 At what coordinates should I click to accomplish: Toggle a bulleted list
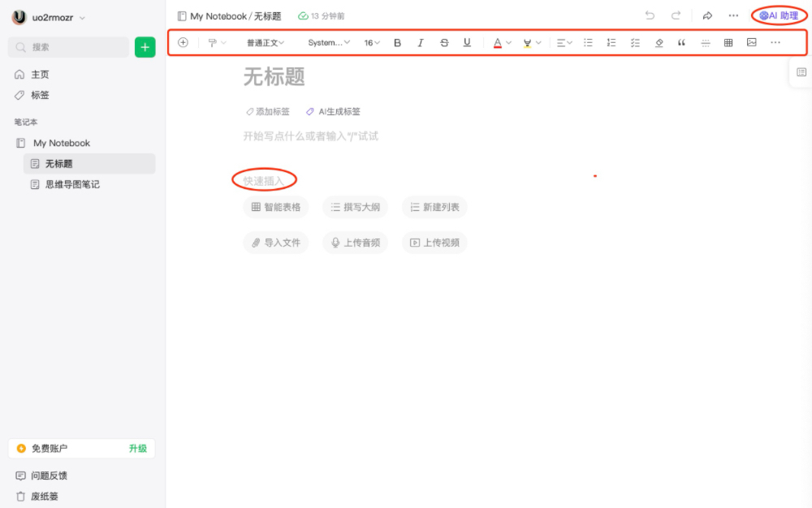tap(588, 42)
